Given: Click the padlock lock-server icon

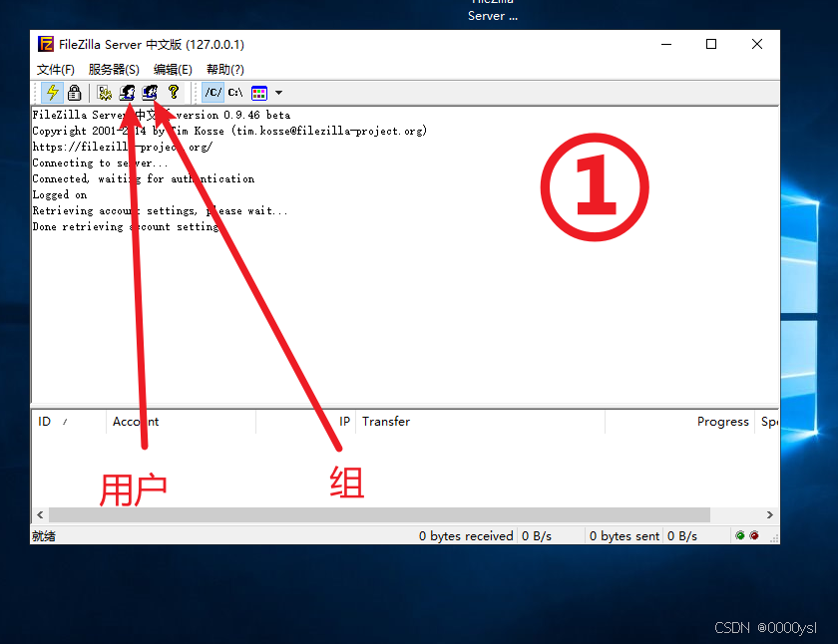Looking at the screenshot, I should pyautogui.click(x=74, y=93).
